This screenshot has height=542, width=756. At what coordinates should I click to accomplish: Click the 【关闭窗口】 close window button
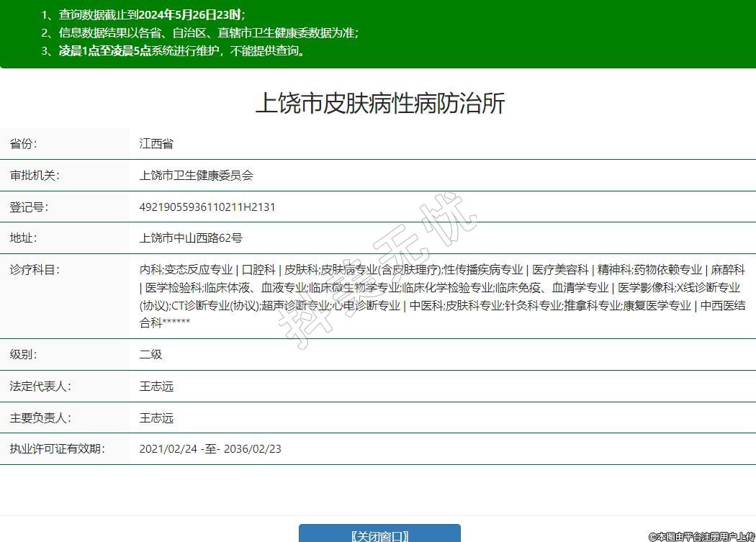(x=379, y=534)
